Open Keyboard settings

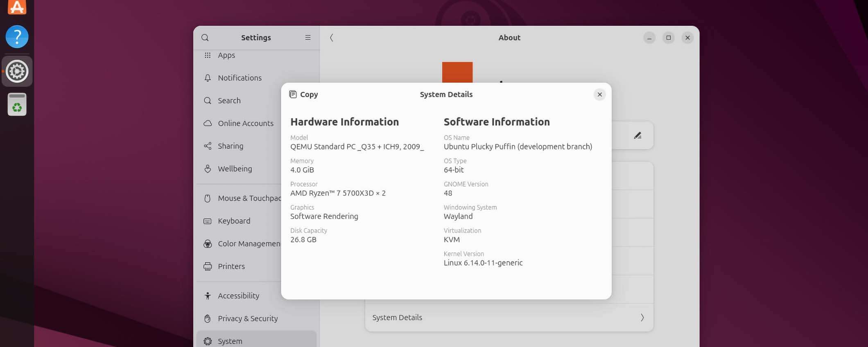point(256,221)
